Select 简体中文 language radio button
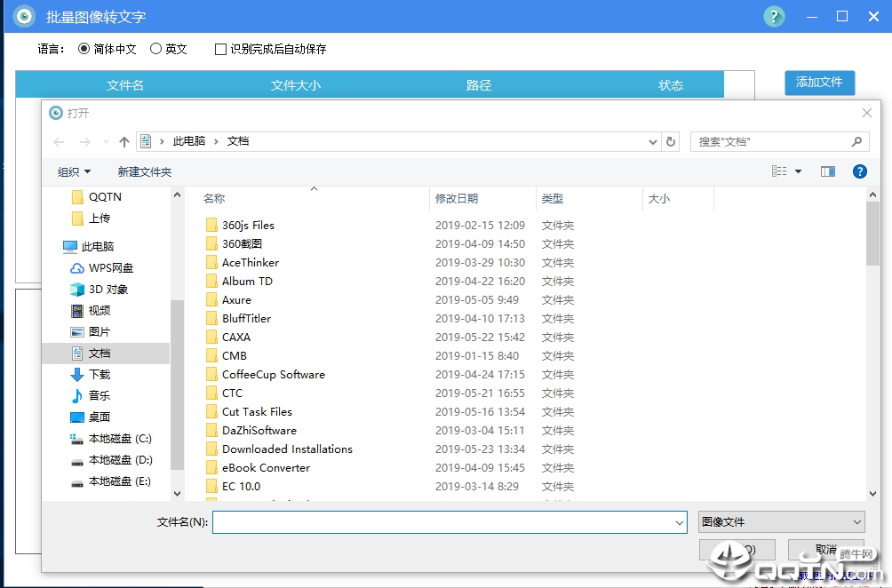This screenshot has height=588, width=892. pyautogui.click(x=84, y=49)
